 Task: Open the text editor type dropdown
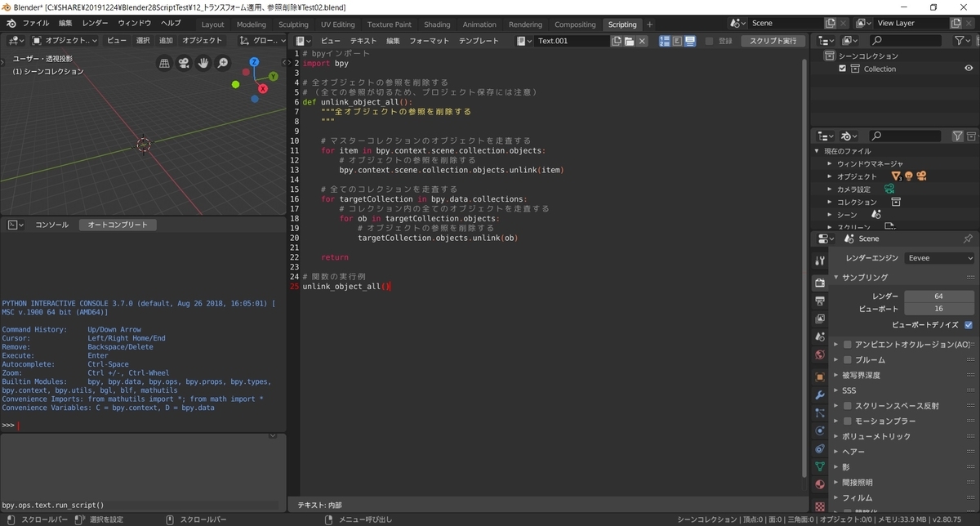tap(303, 41)
